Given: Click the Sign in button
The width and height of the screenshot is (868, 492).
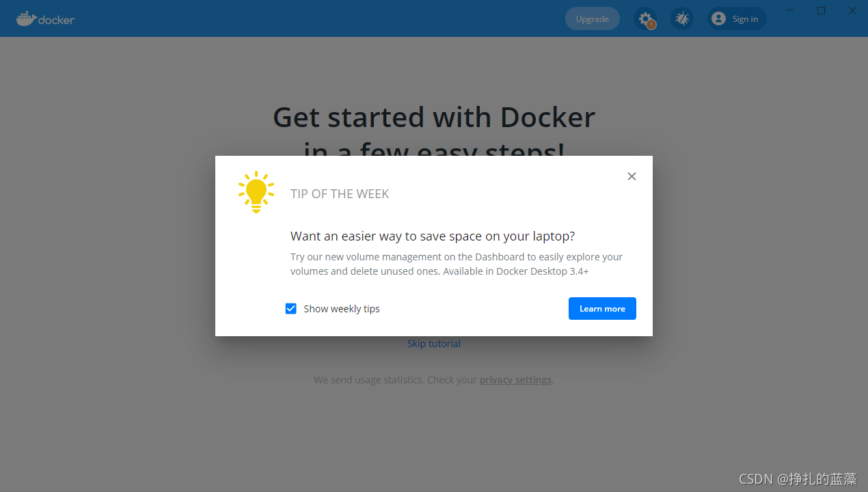Looking at the screenshot, I should click(737, 18).
